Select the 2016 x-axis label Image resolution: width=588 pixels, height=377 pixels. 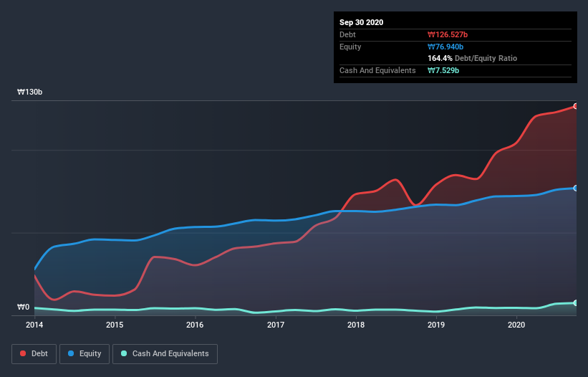pos(195,325)
